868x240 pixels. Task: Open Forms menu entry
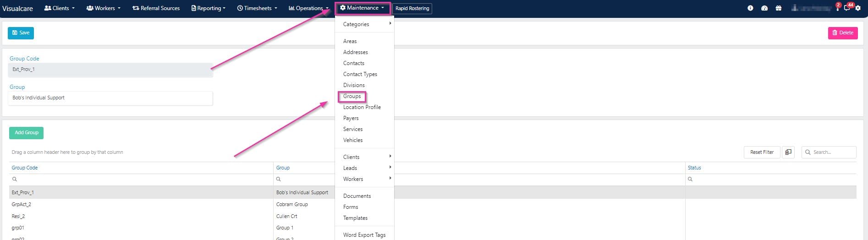(x=351, y=207)
